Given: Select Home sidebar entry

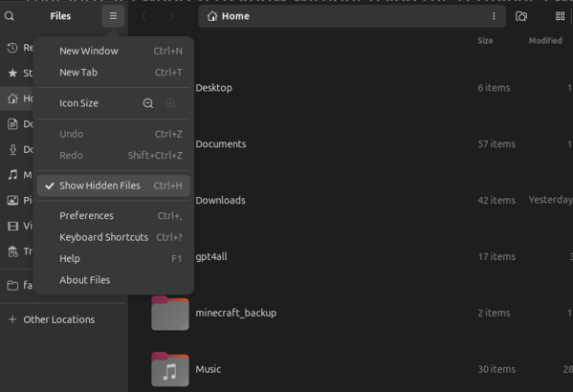Looking at the screenshot, I should point(17,98).
